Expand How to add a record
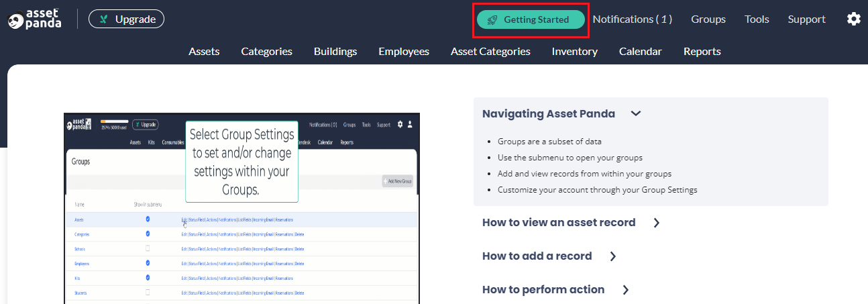The image size is (868, 304). coord(549,256)
